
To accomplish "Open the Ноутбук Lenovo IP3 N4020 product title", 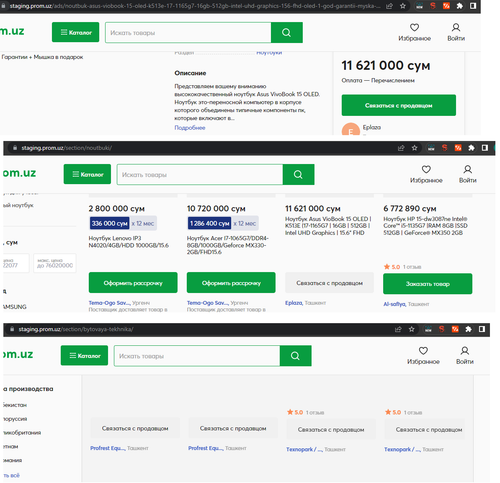I will 129,242.
